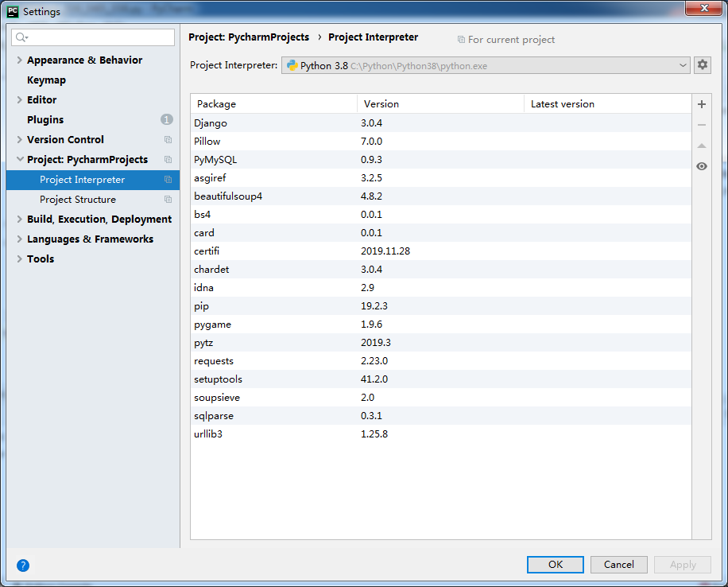
Task: Click version 41.2.0 of setuptools
Action: (374, 379)
